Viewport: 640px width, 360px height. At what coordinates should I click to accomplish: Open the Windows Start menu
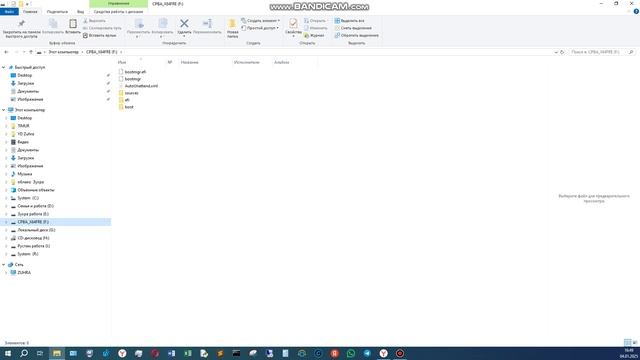[x=8, y=353]
